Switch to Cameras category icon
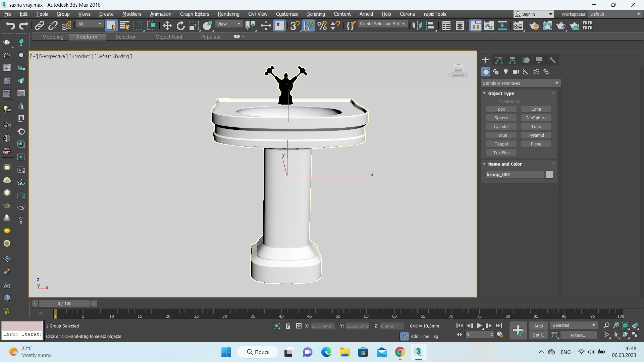644x362 pixels. click(x=516, y=72)
